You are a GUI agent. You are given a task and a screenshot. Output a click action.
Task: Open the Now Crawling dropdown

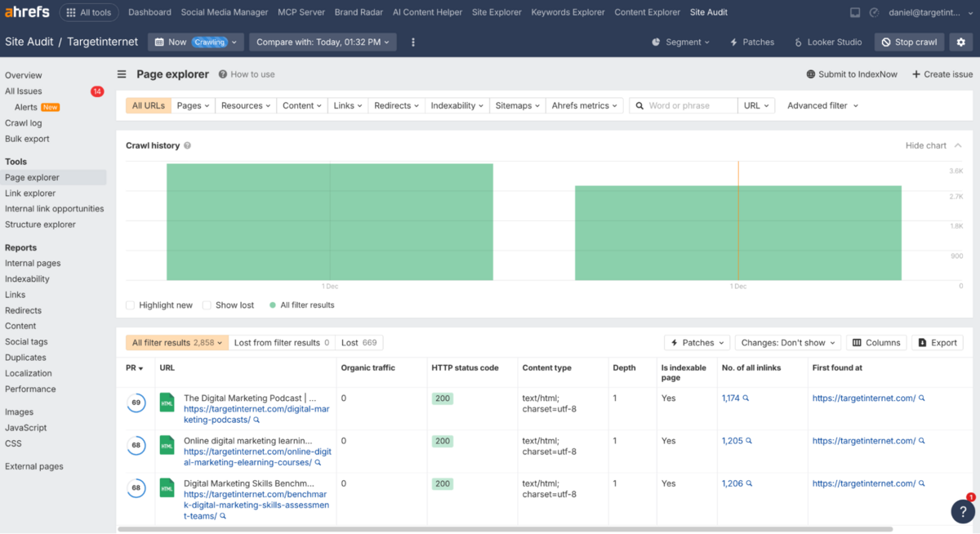pos(195,42)
